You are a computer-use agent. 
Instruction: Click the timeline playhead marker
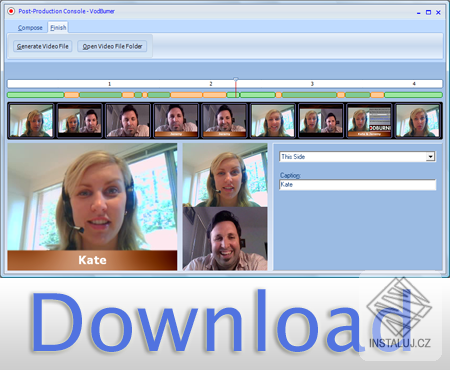click(x=236, y=80)
